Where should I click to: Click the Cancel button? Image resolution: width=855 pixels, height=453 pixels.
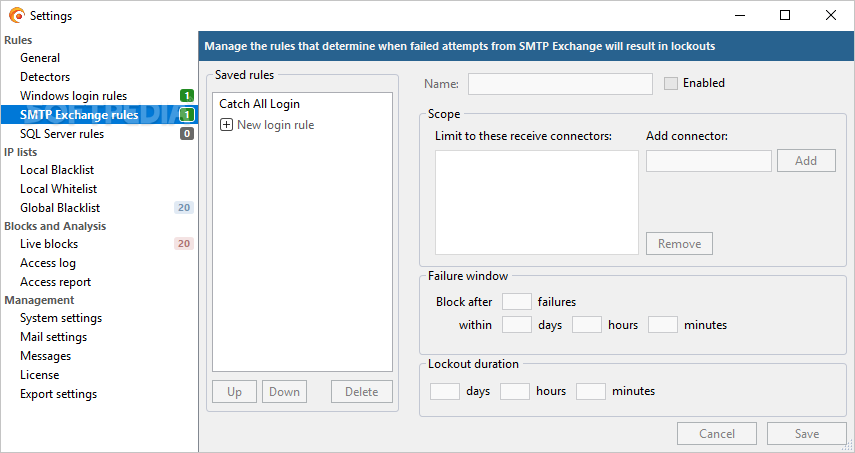pyautogui.click(x=716, y=433)
